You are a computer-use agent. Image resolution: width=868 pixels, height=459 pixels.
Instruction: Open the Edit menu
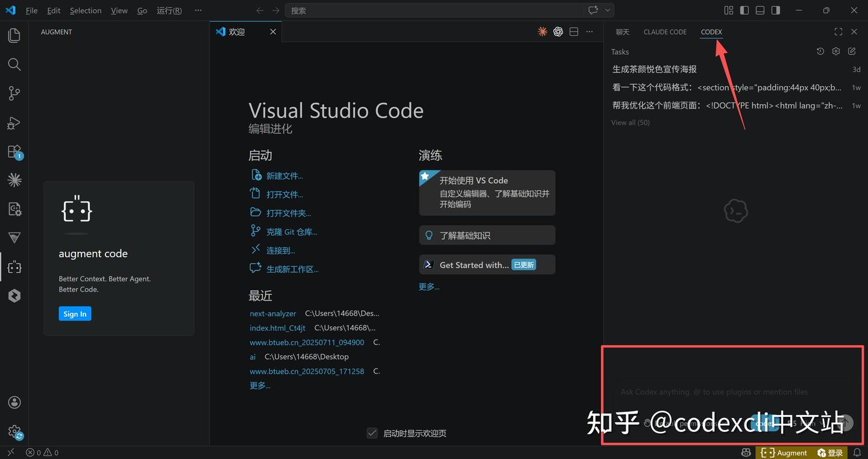pyautogui.click(x=54, y=10)
